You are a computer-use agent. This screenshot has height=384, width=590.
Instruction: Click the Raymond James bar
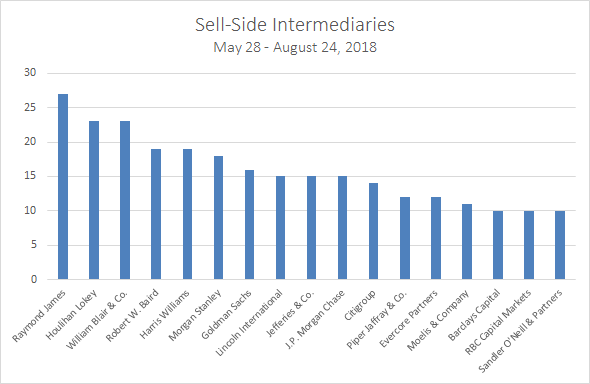point(63,187)
